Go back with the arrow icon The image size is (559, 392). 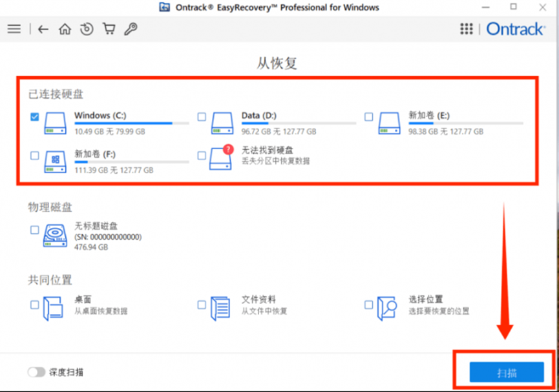tap(43, 29)
